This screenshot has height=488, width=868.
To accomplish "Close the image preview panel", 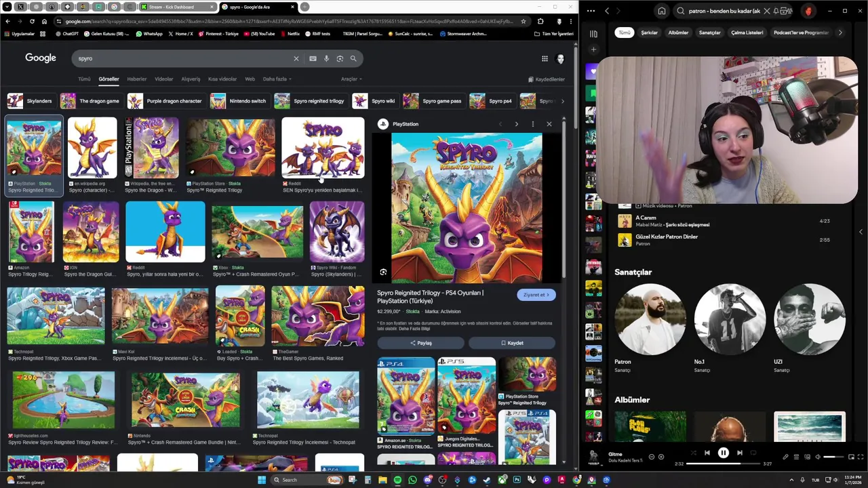I will 549,124.
